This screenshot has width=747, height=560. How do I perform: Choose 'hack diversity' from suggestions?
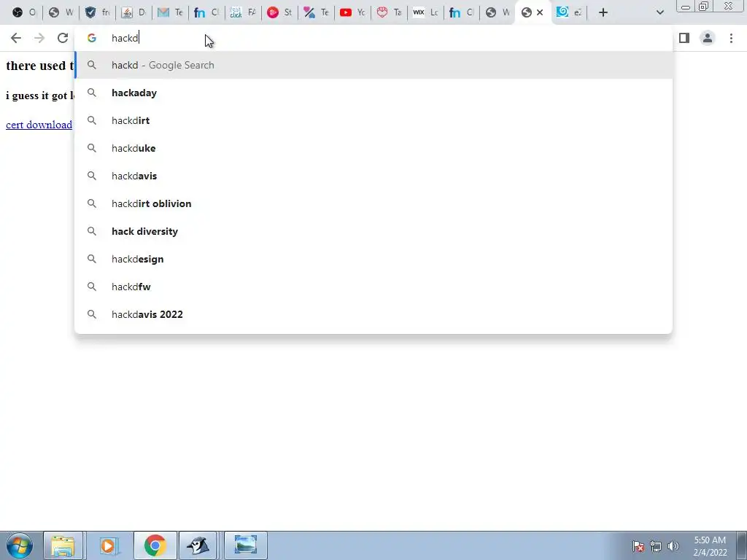tap(373, 231)
